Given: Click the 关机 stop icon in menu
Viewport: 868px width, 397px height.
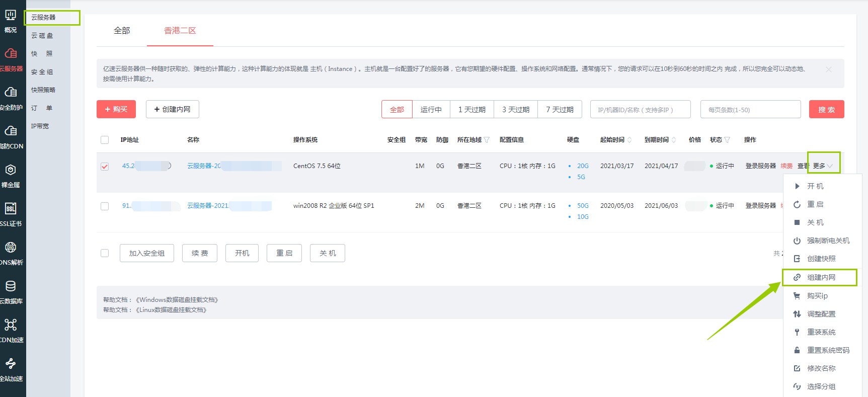Looking at the screenshot, I should [797, 222].
